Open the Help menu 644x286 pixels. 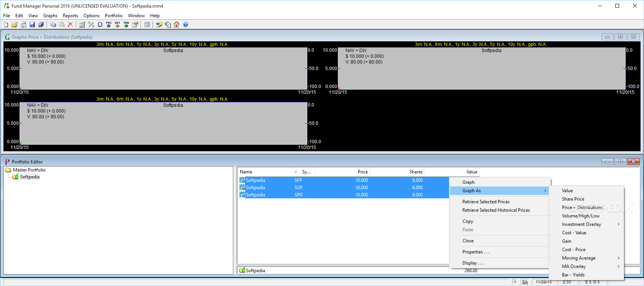155,16
